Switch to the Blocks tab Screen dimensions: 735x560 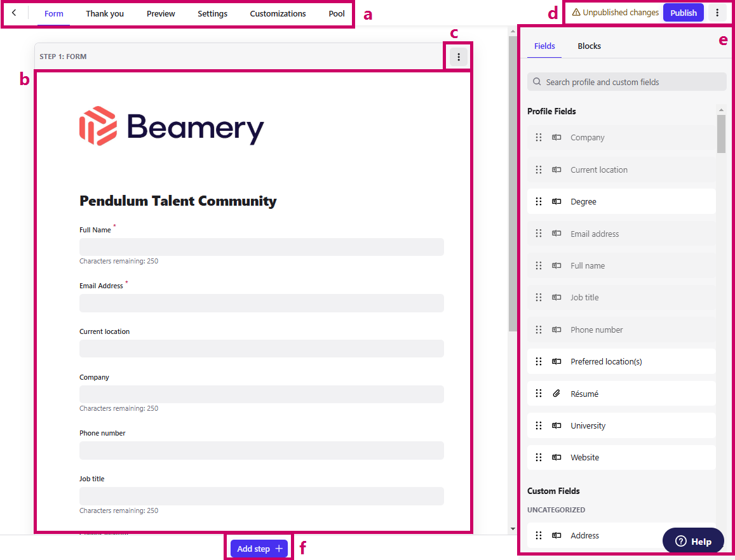(x=589, y=46)
